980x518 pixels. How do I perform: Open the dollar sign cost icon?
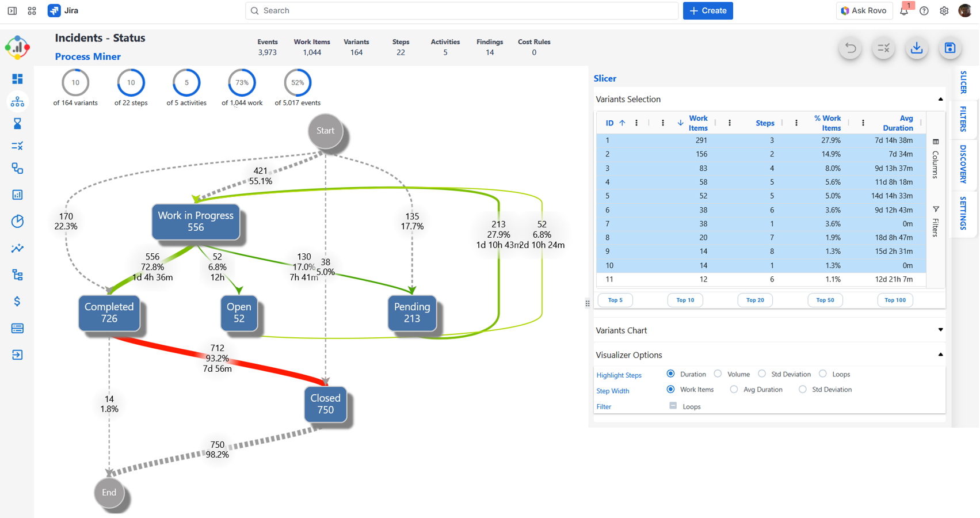pyautogui.click(x=17, y=302)
